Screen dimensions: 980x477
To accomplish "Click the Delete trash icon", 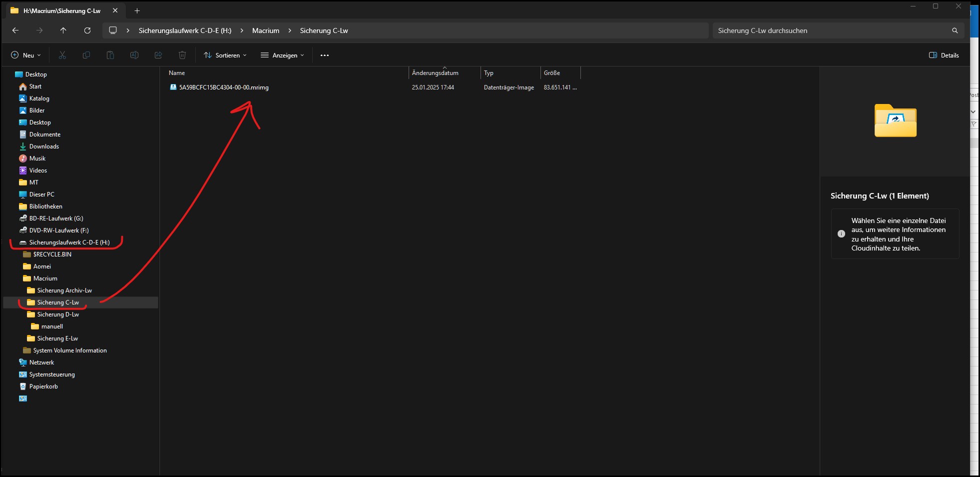I will pyautogui.click(x=182, y=55).
